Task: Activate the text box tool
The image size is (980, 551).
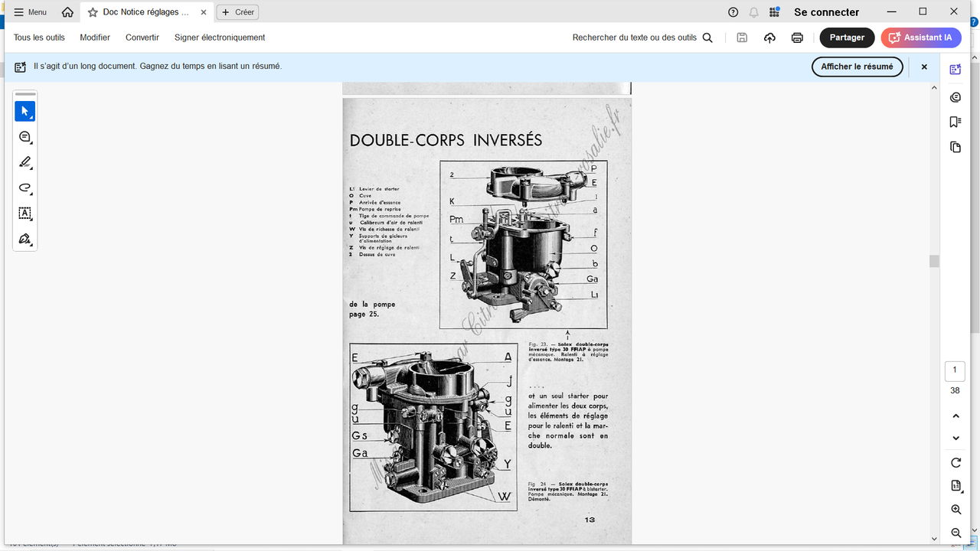Action: (x=24, y=213)
